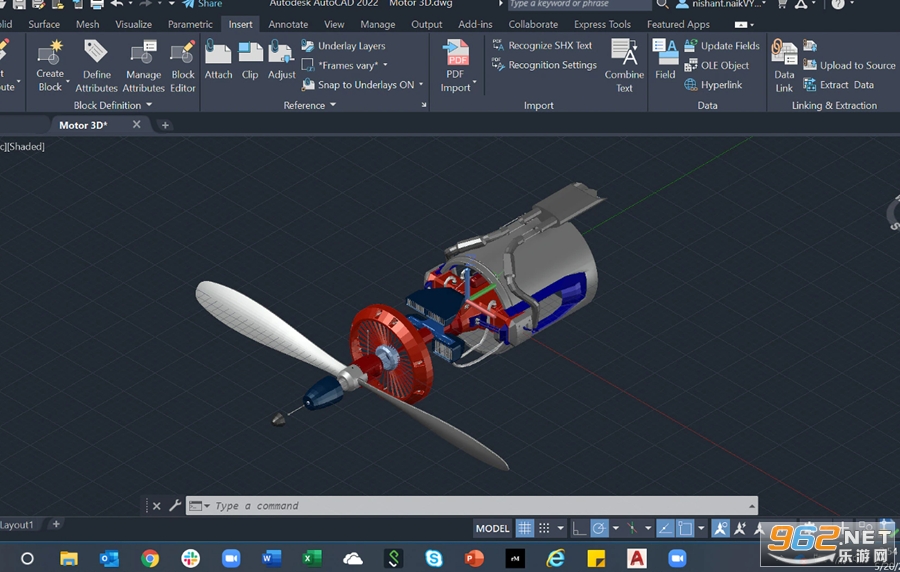This screenshot has width=900, height=572.
Task: Click the Adjust underlay tool
Action: [x=281, y=60]
